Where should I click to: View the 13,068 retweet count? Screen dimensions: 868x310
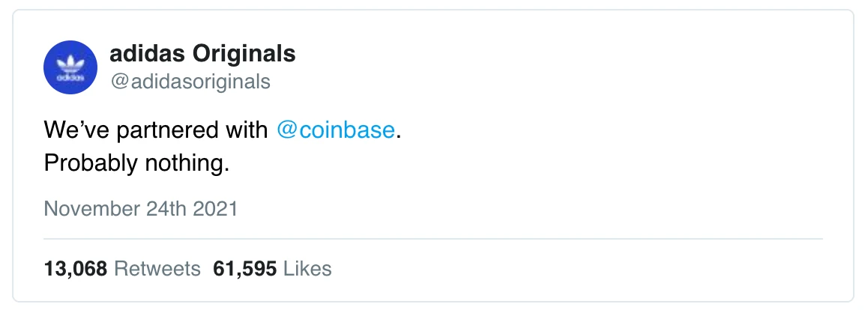click(75, 269)
